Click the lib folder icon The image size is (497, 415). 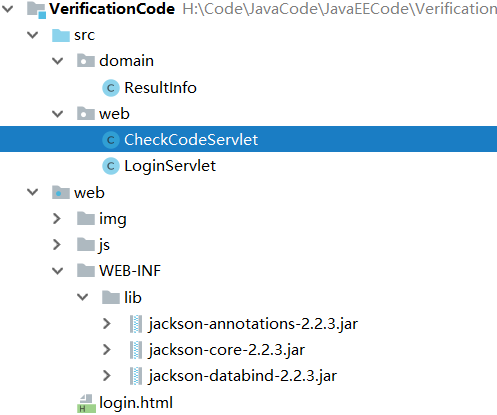(111, 297)
